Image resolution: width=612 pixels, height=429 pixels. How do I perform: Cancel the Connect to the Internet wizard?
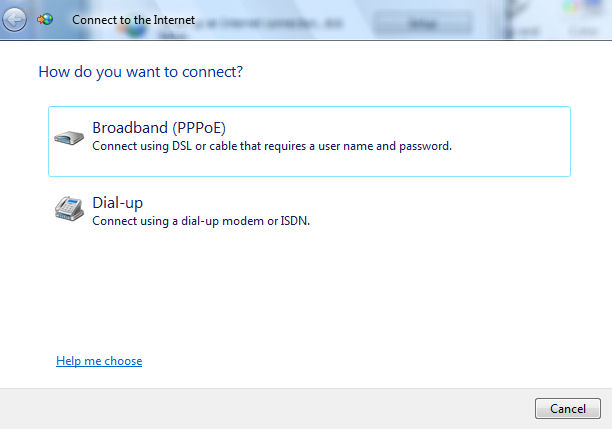tap(568, 409)
